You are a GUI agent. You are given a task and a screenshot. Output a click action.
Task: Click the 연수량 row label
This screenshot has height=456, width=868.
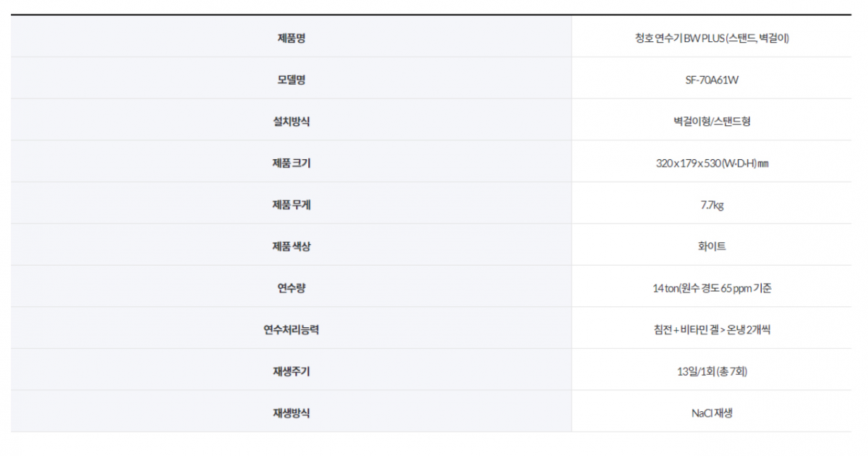click(291, 289)
